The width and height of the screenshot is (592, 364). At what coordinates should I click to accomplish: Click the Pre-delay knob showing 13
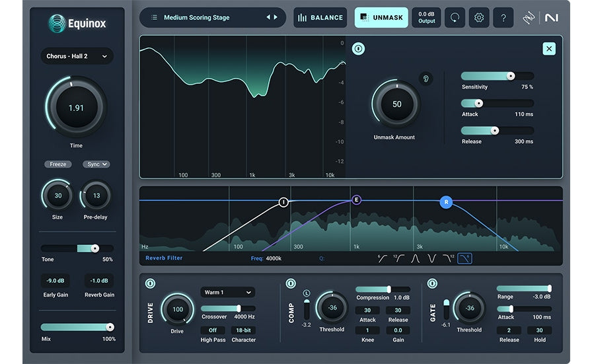click(96, 196)
